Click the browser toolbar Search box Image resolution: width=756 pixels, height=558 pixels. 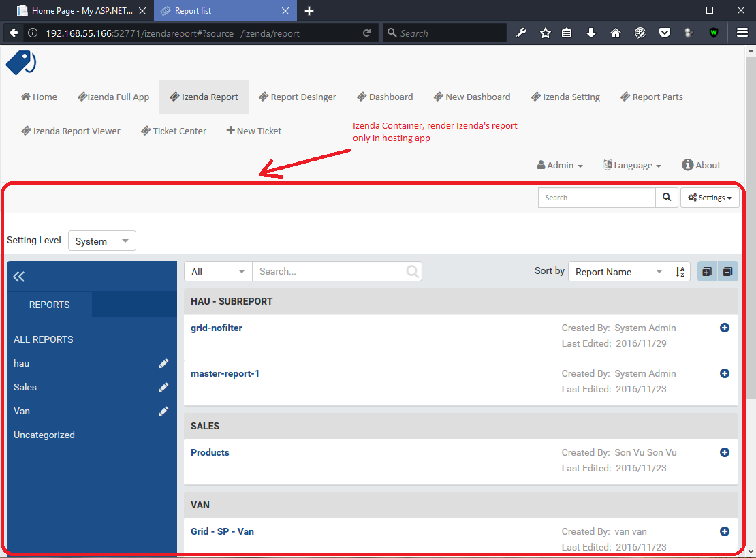coord(445,33)
